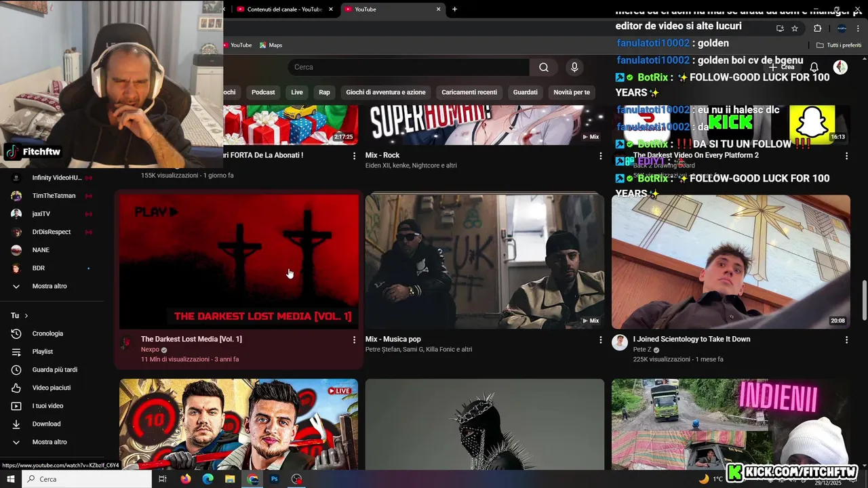Select the Guardati filter chip
The image size is (868, 488).
526,92
